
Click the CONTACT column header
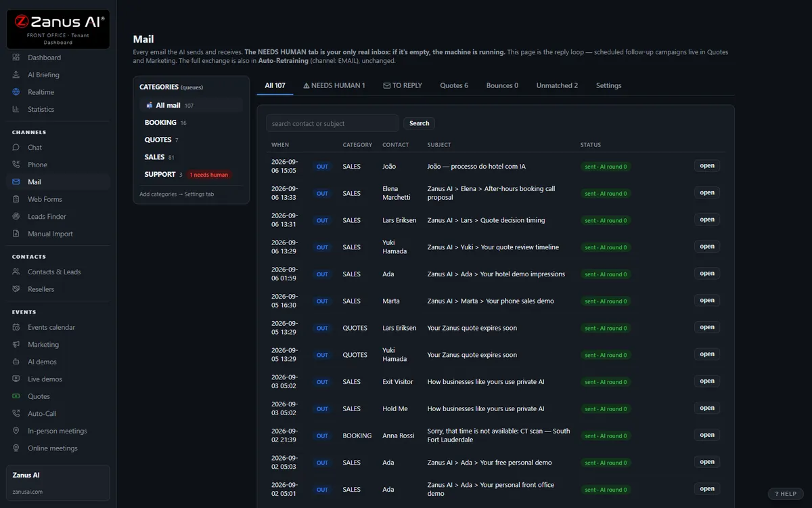pos(396,145)
